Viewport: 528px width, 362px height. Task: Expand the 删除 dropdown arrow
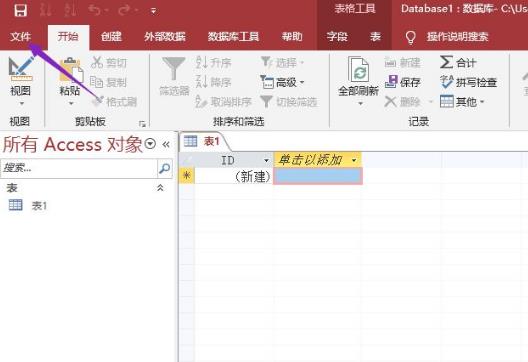coord(431,101)
